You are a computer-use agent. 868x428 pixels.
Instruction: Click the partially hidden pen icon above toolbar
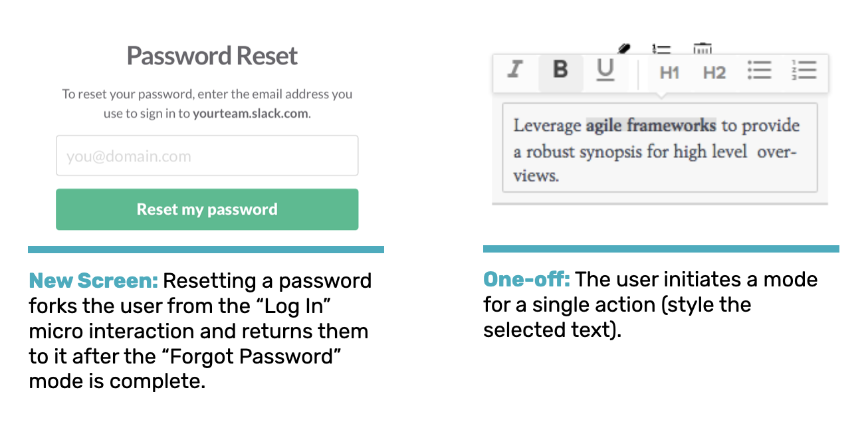pos(623,49)
